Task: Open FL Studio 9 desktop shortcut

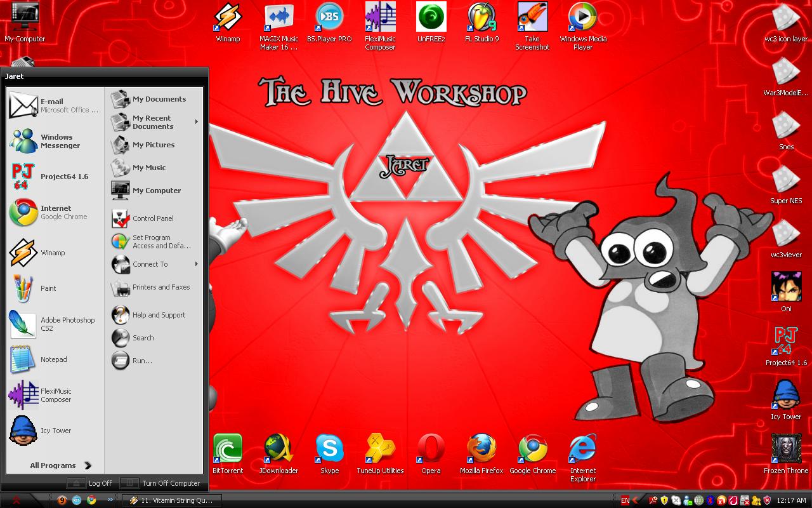Action: point(481,22)
